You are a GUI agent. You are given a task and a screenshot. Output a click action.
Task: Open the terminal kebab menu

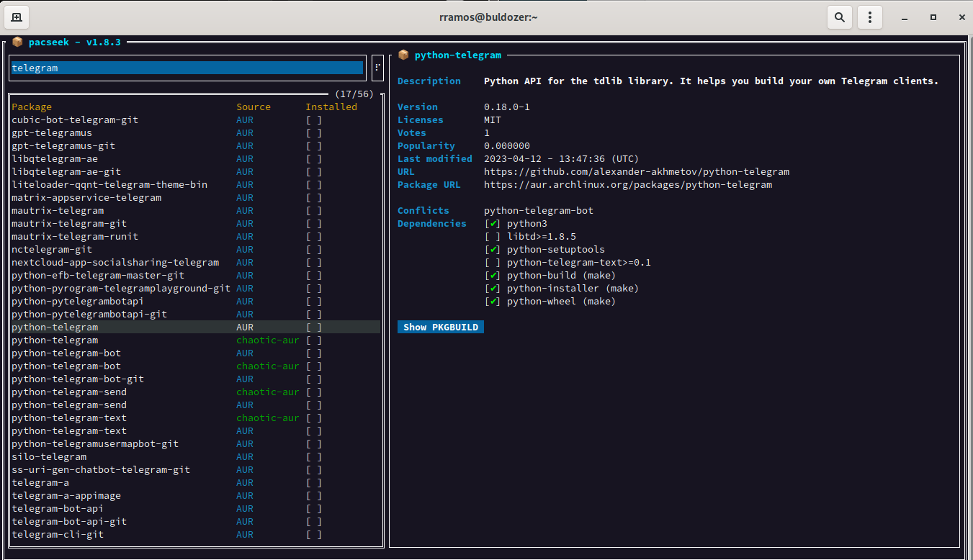coord(871,17)
